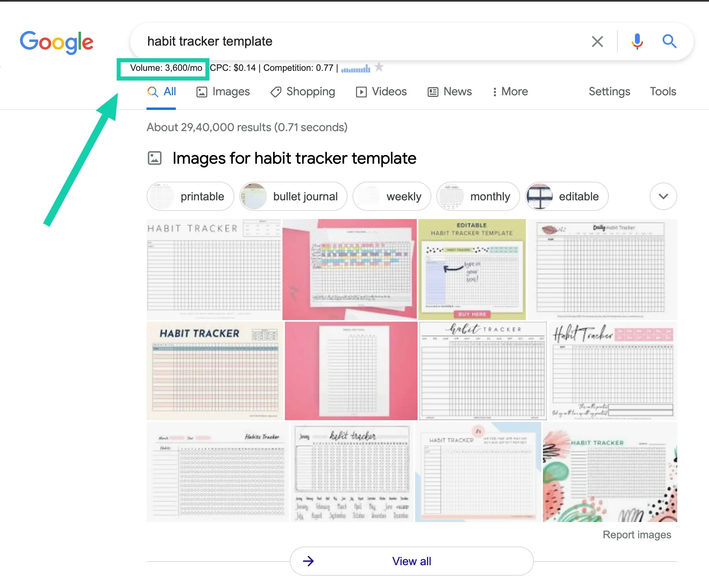
Task: Expand image filter chips with chevron
Action: tap(663, 196)
